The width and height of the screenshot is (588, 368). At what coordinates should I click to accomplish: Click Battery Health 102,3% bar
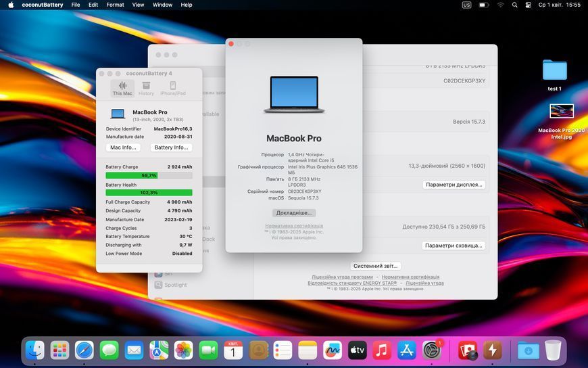click(x=149, y=193)
